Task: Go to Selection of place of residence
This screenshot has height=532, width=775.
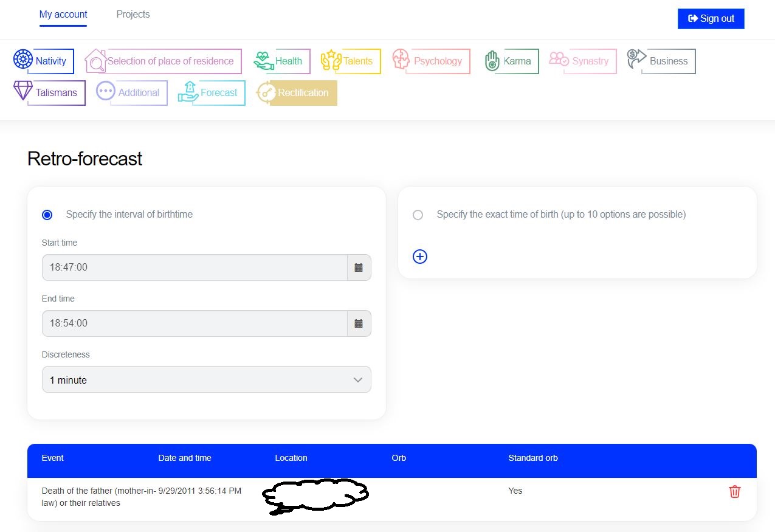Action: tap(170, 61)
